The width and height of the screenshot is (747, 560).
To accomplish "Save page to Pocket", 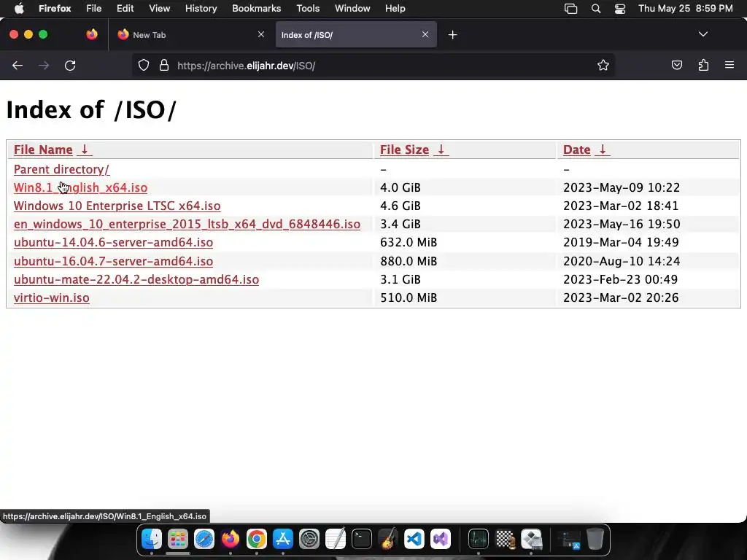I will 676,65.
